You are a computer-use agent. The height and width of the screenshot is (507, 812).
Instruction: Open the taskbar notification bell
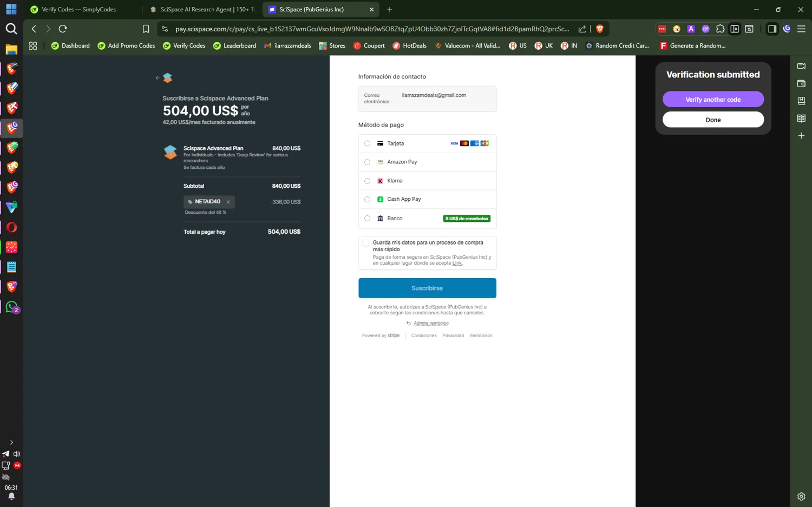coord(11,496)
